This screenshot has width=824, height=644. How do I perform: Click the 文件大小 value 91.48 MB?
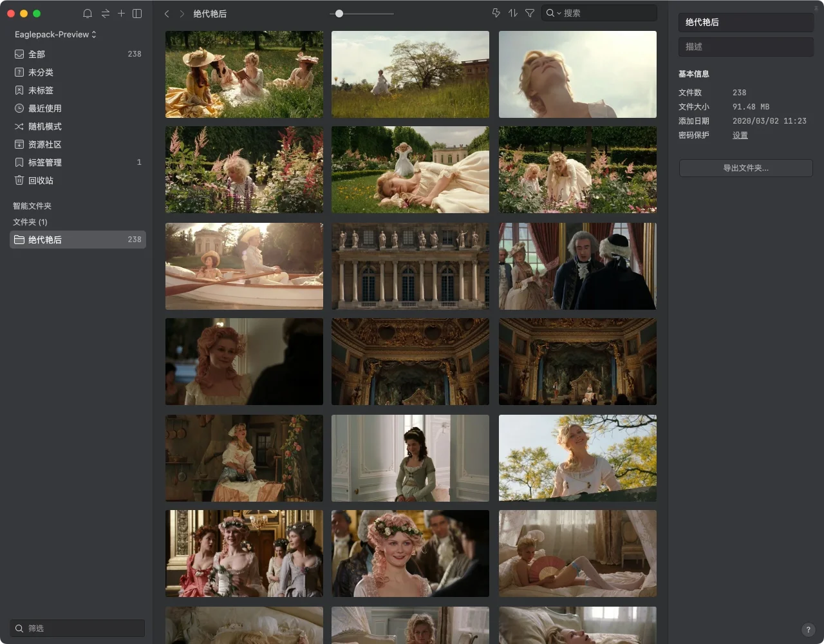click(x=751, y=107)
